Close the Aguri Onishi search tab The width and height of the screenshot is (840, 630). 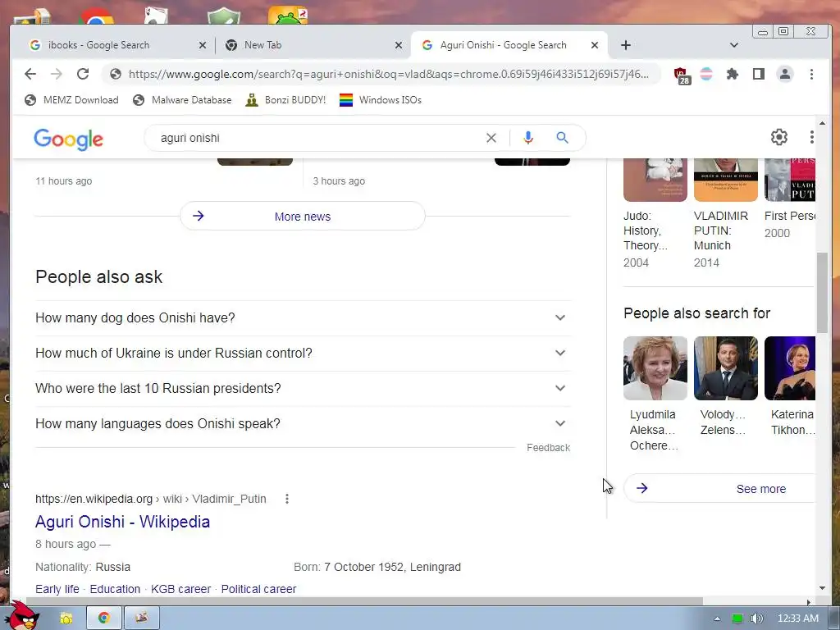pos(595,45)
